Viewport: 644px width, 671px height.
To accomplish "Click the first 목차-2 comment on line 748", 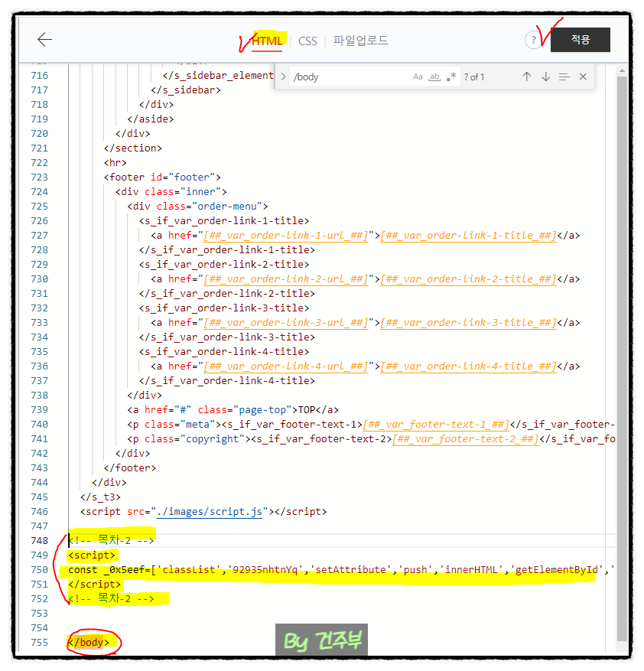I will [x=111, y=540].
